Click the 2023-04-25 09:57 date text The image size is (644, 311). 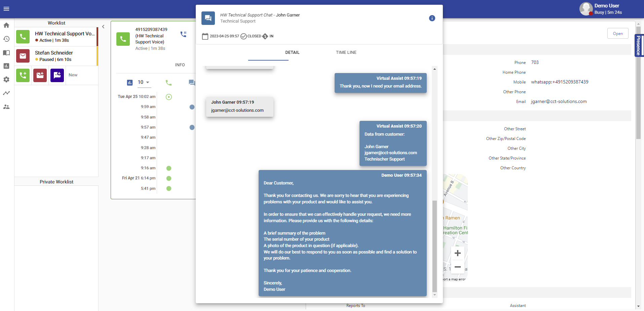click(224, 36)
